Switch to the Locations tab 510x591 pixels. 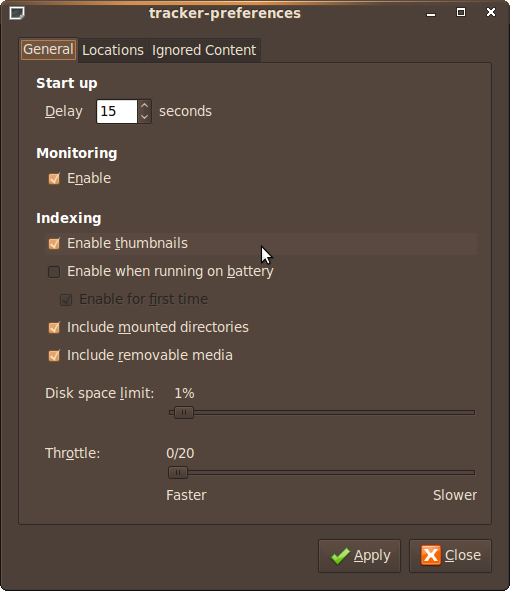pos(113,50)
